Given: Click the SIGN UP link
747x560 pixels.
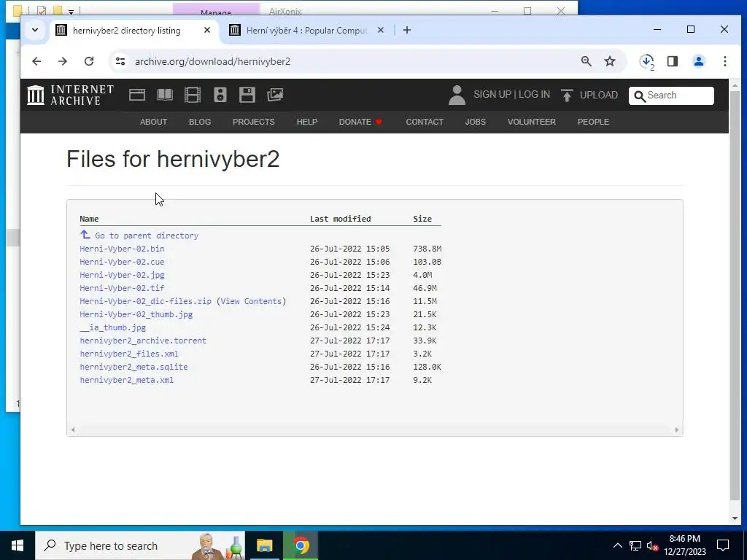Looking at the screenshot, I should (492, 94).
